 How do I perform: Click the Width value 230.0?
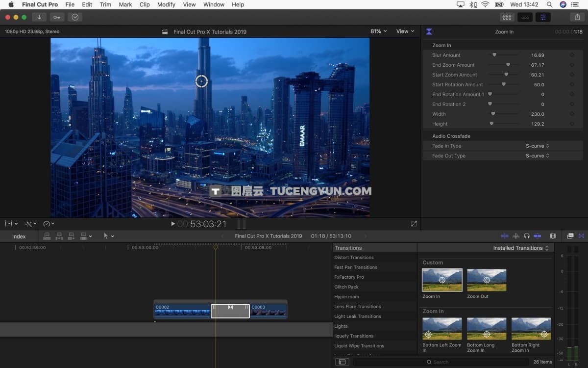538,114
